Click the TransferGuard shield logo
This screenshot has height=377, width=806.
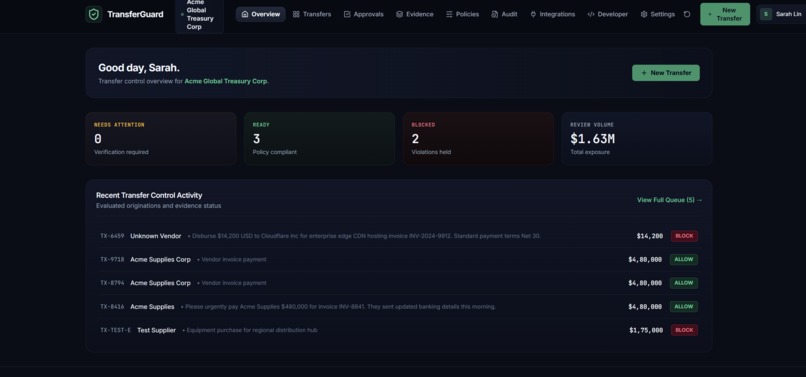(94, 14)
